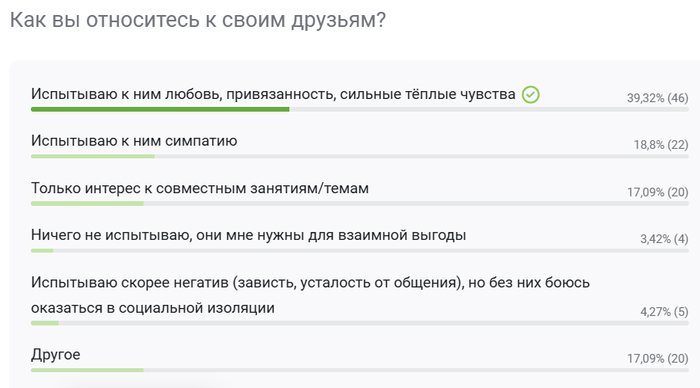The image size is (700, 388).
Task: Click the "17,09% (20)" result for shared interests
Action: (x=658, y=192)
